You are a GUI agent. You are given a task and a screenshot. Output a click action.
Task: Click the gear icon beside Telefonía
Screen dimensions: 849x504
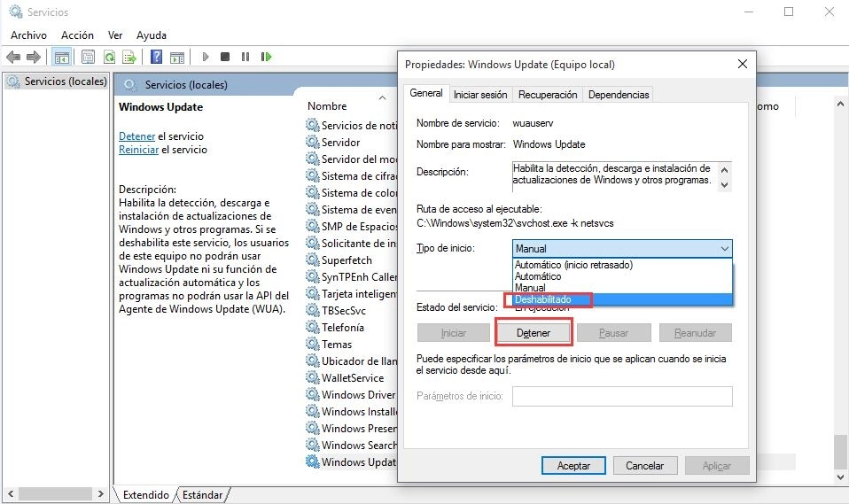(x=313, y=327)
